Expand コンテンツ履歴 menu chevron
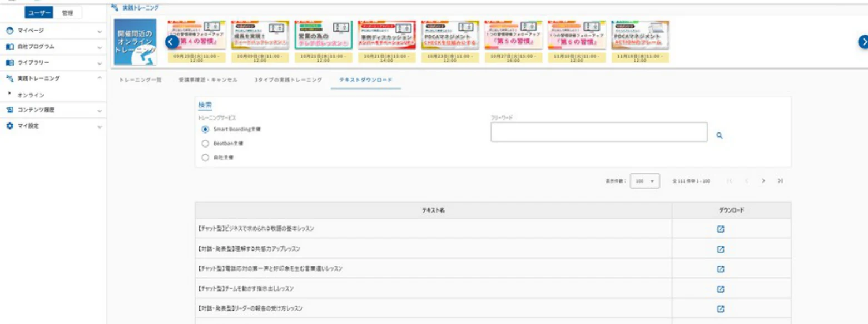868x324 pixels. click(x=100, y=111)
